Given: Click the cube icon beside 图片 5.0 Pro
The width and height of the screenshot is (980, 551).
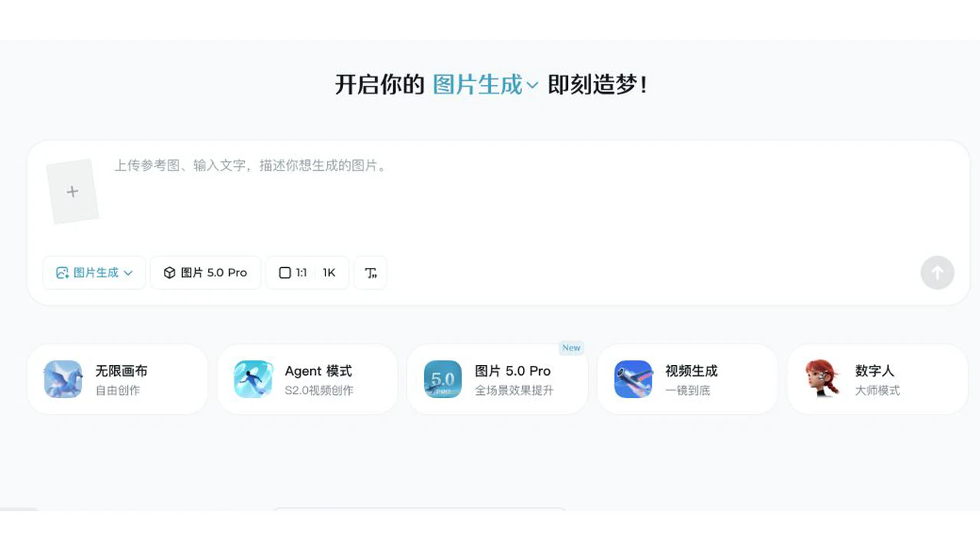Looking at the screenshot, I should point(169,272).
